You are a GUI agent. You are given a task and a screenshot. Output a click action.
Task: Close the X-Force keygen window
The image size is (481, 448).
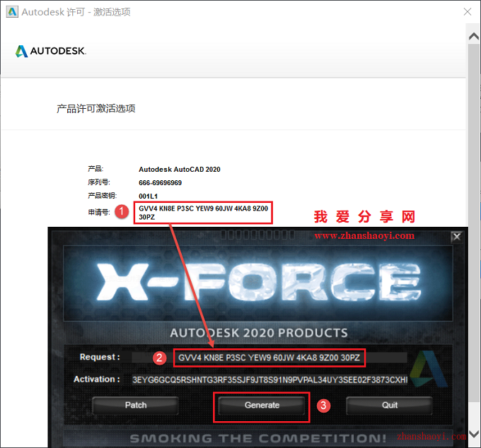click(x=457, y=237)
